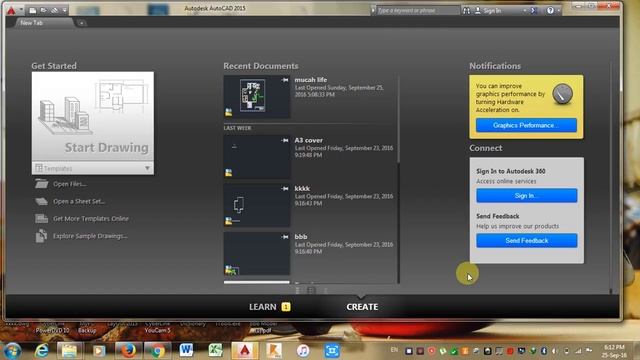Click the Graphics Performance button

coord(526,125)
